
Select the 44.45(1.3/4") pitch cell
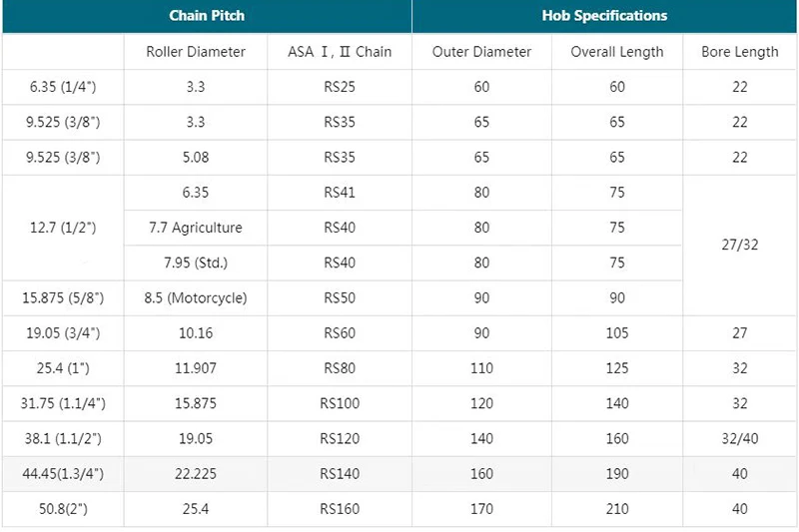(63, 474)
